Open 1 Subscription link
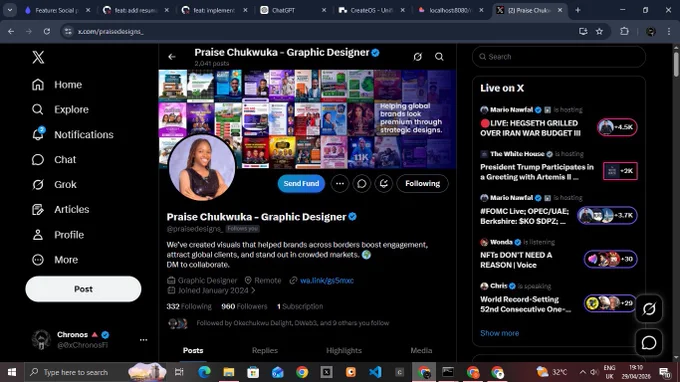The width and height of the screenshot is (680, 382). coord(300,306)
